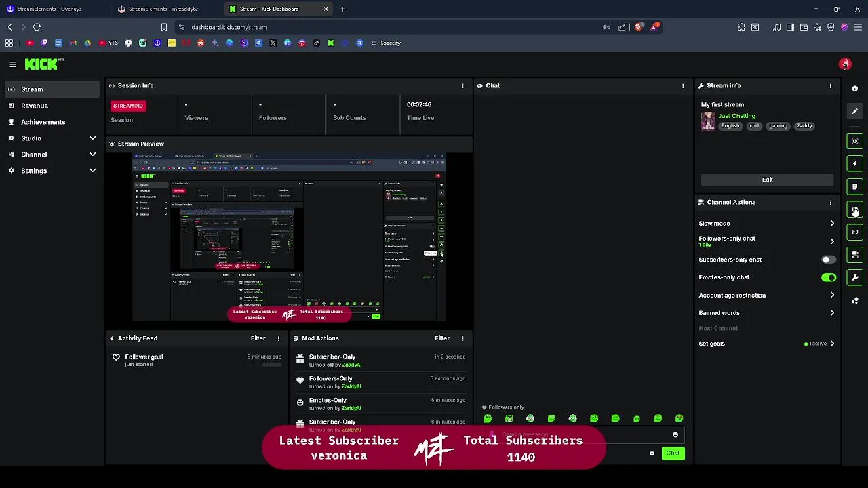This screenshot has width=868, height=488.
Task: Click the gaming tag
Action: pos(778,126)
